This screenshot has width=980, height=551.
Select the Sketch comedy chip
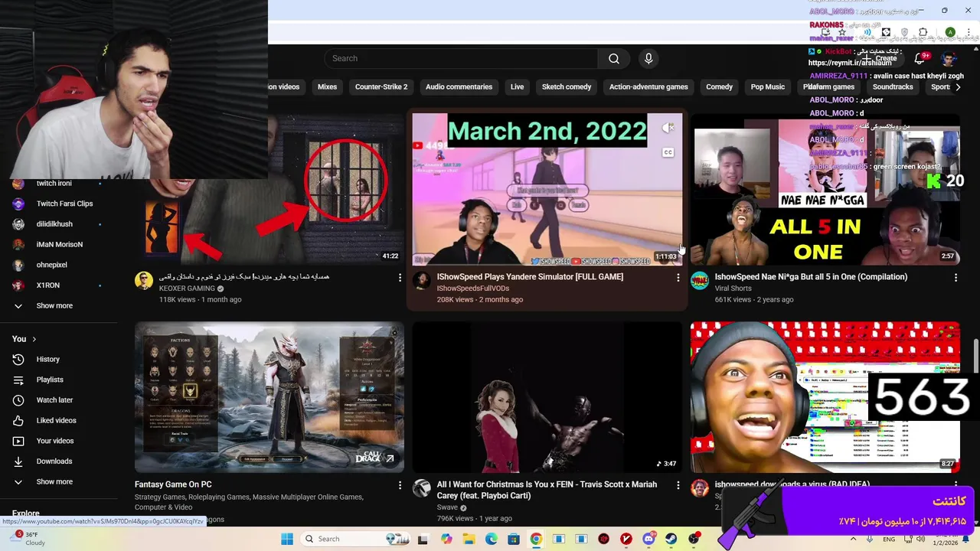click(567, 87)
